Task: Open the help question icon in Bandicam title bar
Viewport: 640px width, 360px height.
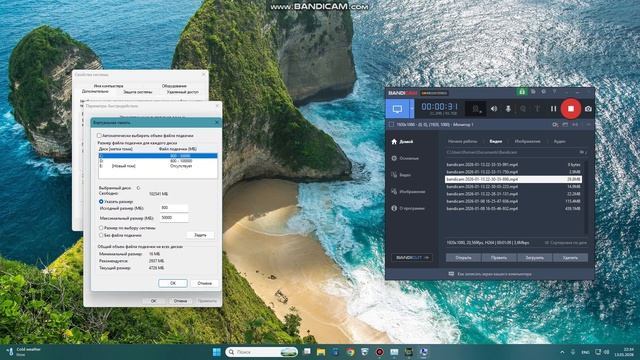Action: click(x=554, y=92)
